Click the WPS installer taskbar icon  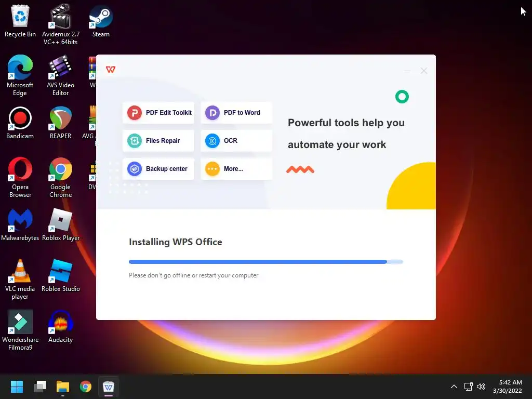pos(108,387)
